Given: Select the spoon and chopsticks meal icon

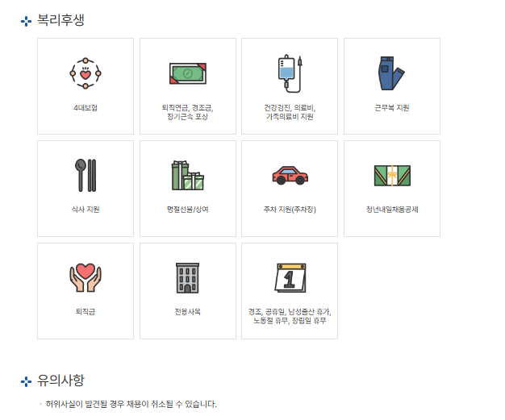Looking at the screenshot, I should [86, 176].
